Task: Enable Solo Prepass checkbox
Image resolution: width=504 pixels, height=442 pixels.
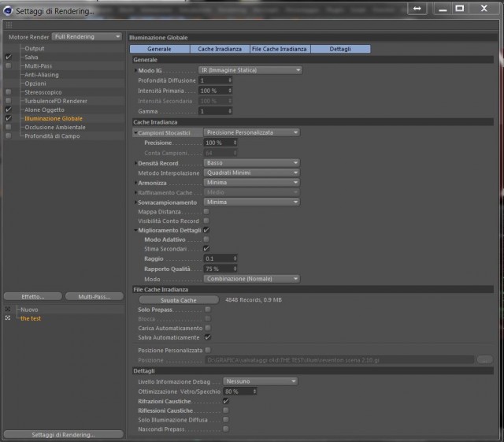Action: point(208,310)
